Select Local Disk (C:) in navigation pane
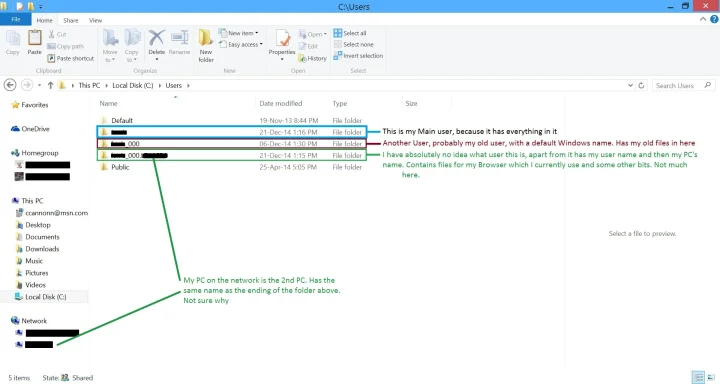This screenshot has width=720, height=384. 41,297
